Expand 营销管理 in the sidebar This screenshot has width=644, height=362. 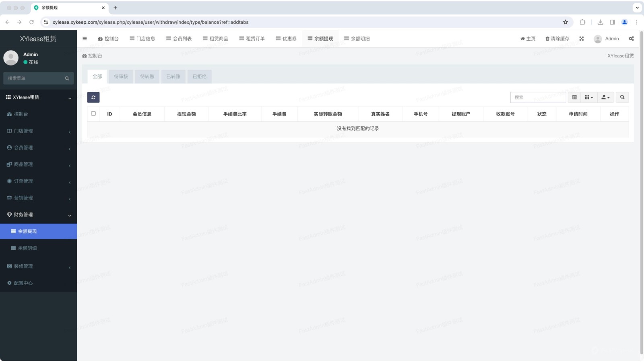tap(39, 198)
